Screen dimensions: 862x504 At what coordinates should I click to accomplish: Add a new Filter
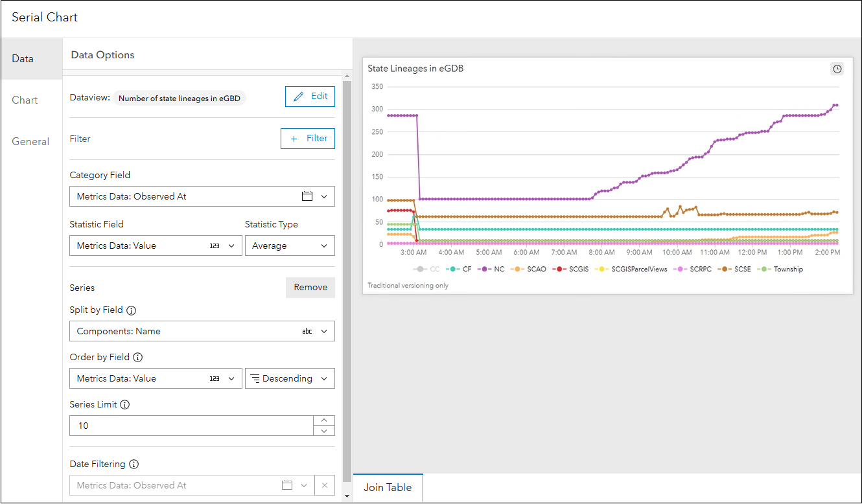point(308,139)
